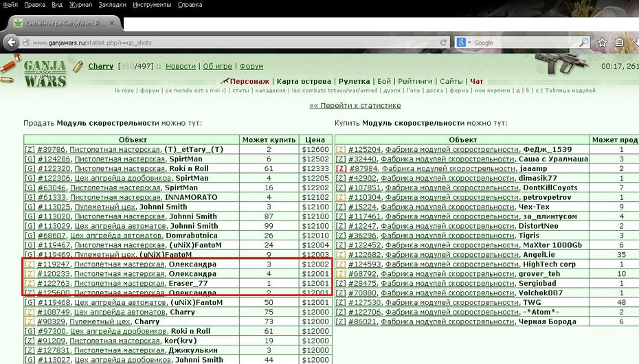Click the Ganja Wars logo
The width and height of the screenshot is (639, 364).
pyautogui.click(x=45, y=73)
